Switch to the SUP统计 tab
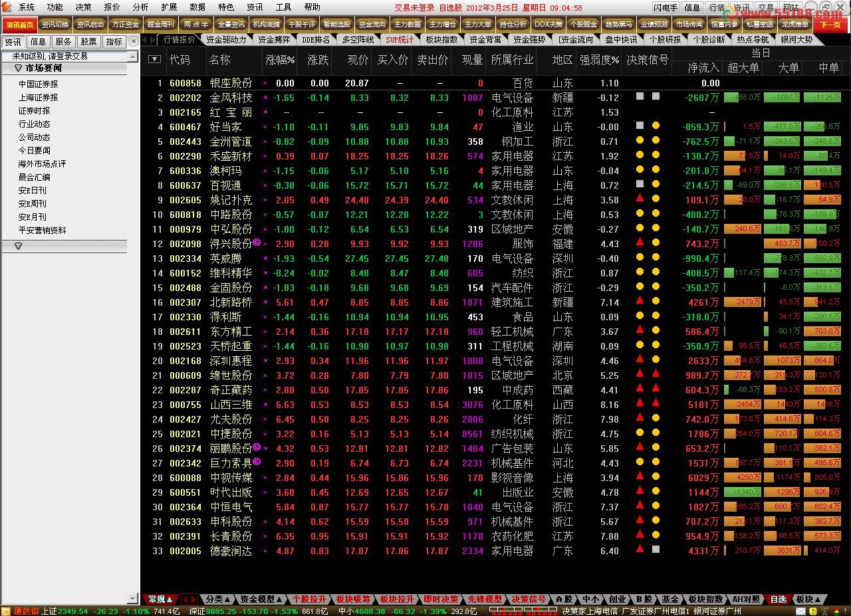The width and height of the screenshot is (851, 616). pyautogui.click(x=400, y=40)
